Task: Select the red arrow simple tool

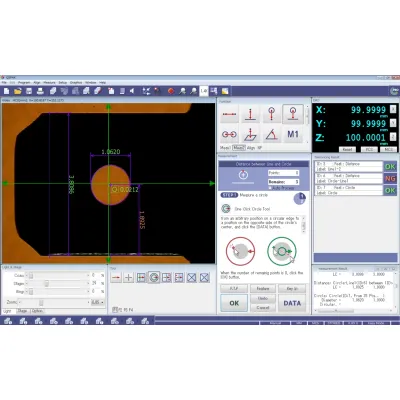Action: click(116, 277)
